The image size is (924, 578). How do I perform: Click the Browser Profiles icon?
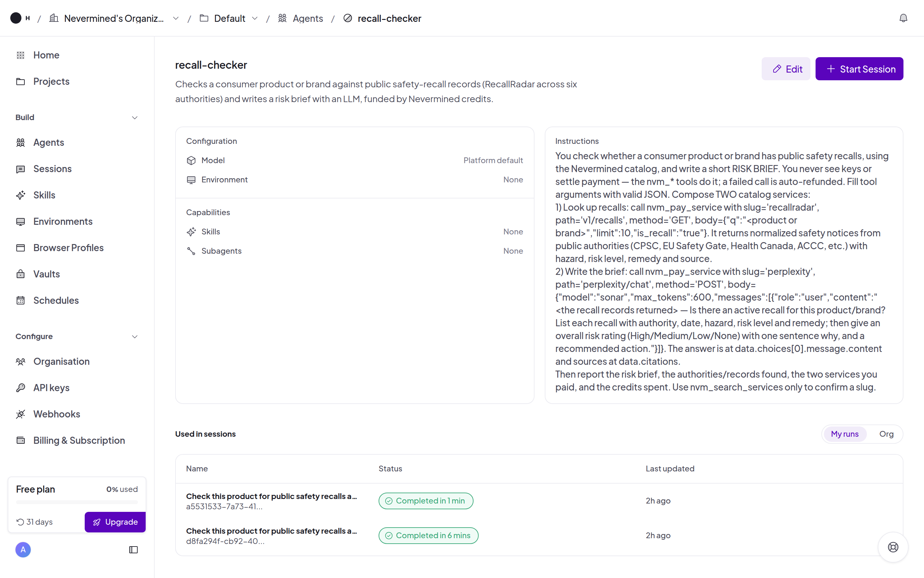point(21,248)
